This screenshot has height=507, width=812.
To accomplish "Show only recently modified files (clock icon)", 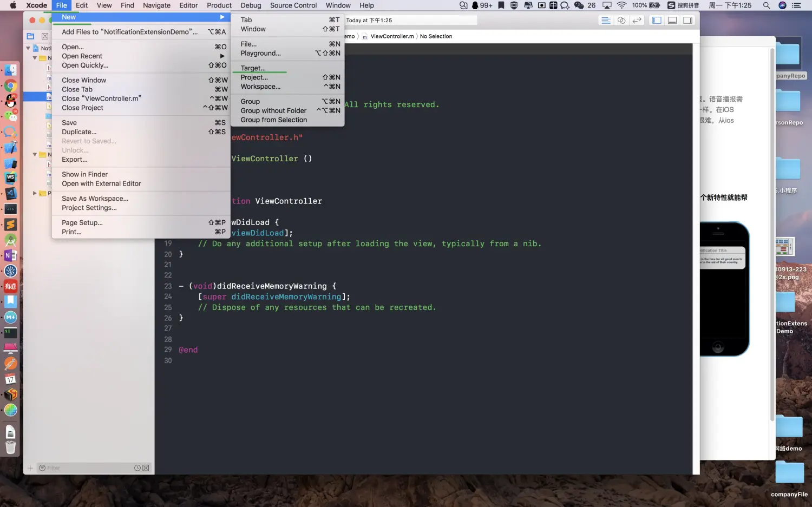I will [x=137, y=468].
